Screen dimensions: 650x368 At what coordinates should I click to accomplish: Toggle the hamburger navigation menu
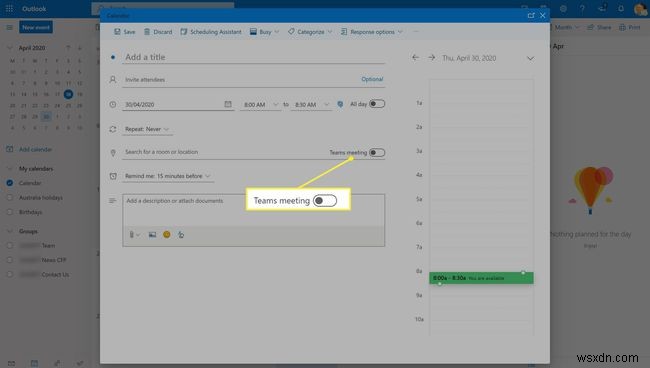9,27
